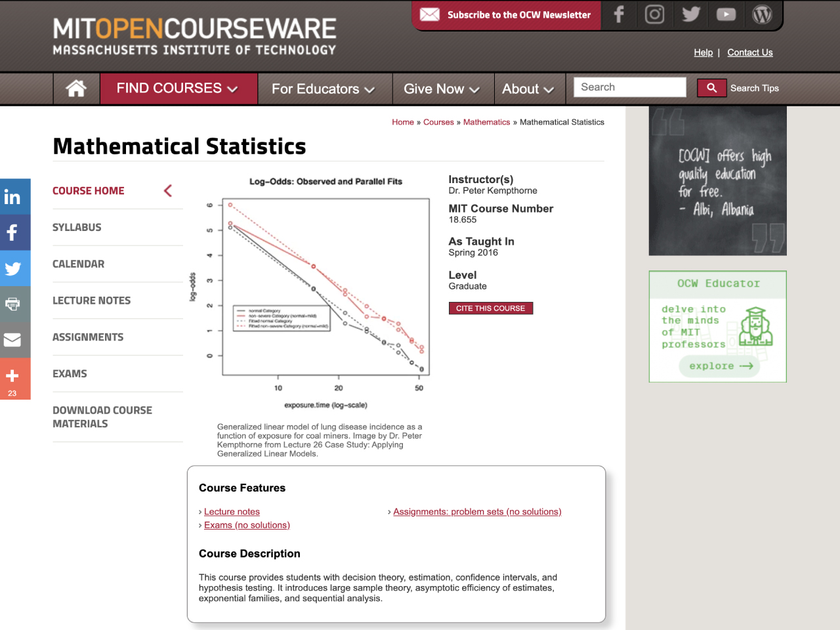Click the Cite This Course button
This screenshot has width=840, height=630.
tap(491, 308)
